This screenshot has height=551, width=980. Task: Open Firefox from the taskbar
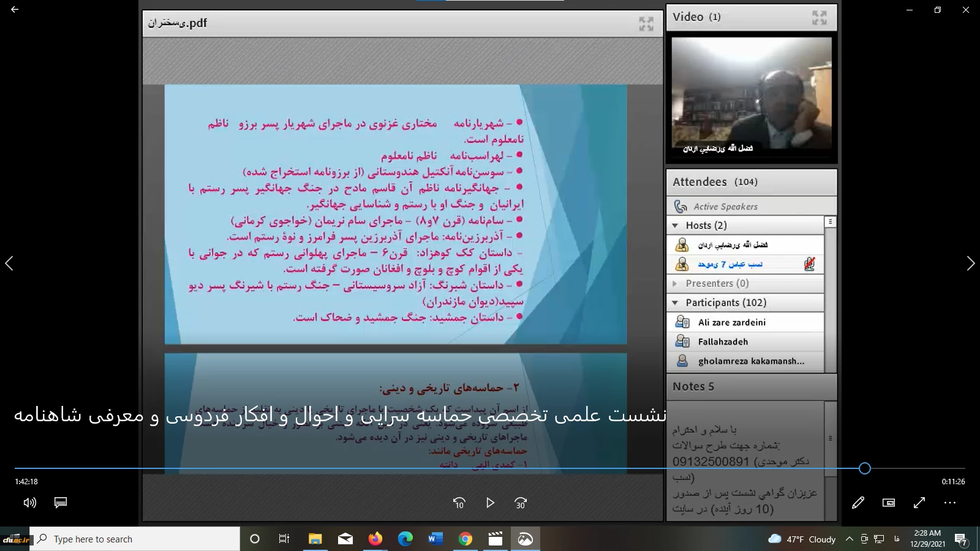point(375,539)
